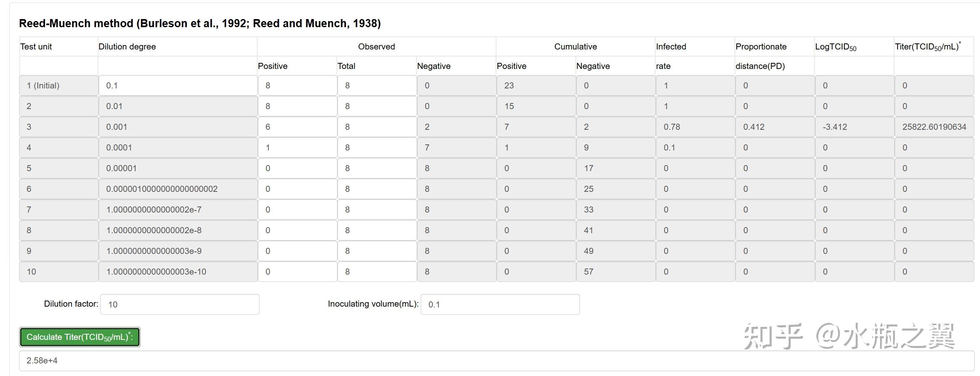Click the Inoculating volume input field

(500, 304)
